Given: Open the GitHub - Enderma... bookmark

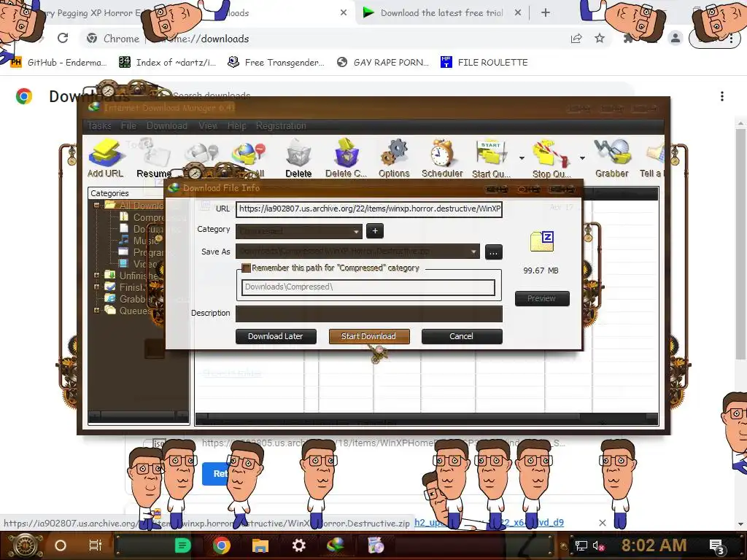Looking at the screenshot, I should [x=58, y=63].
